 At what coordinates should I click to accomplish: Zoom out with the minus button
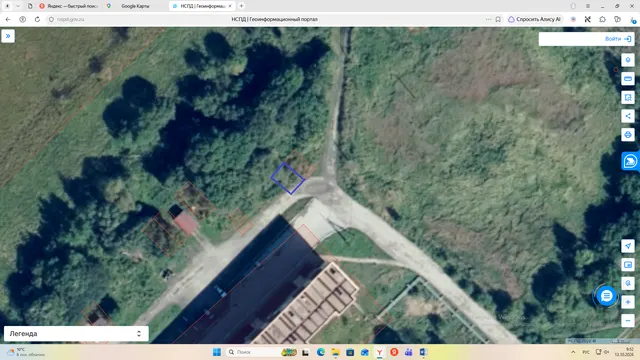click(628, 320)
